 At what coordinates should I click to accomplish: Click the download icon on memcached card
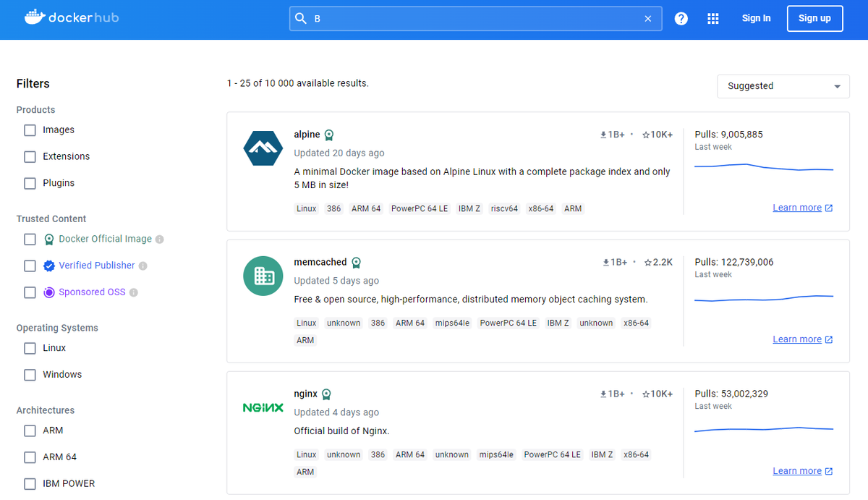[606, 263]
